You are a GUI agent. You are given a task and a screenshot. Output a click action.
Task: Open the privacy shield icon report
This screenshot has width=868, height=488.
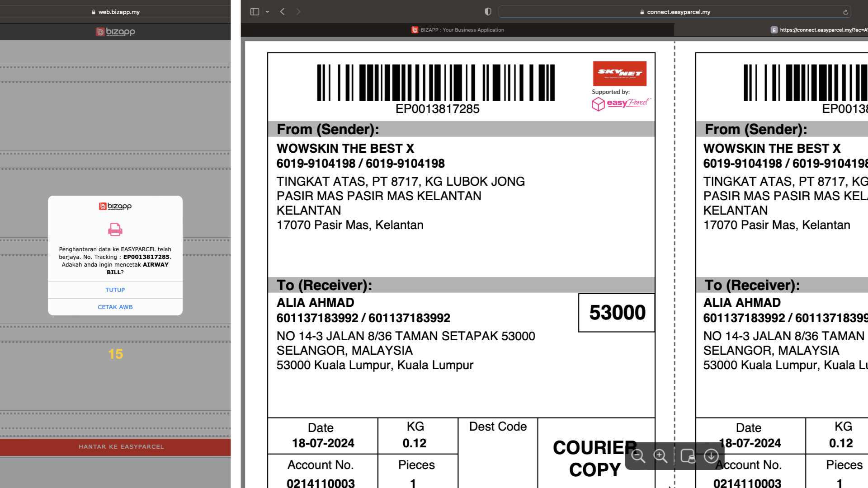(x=488, y=12)
